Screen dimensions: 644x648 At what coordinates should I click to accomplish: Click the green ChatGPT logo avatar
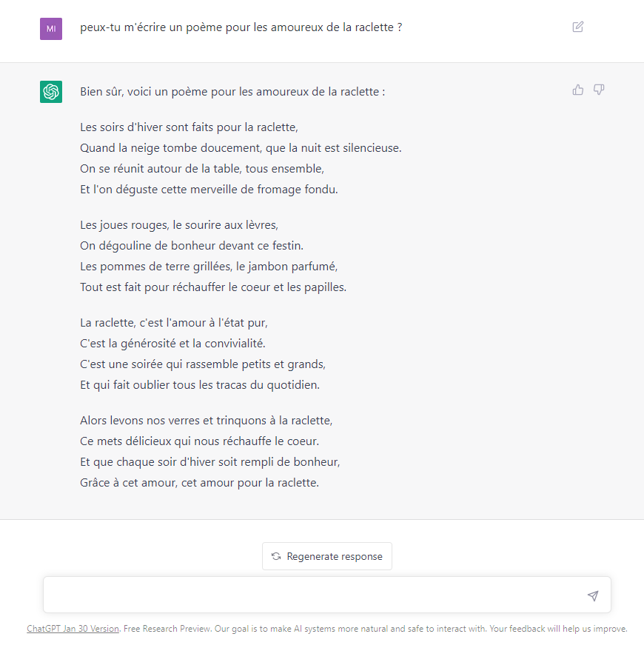coord(51,92)
